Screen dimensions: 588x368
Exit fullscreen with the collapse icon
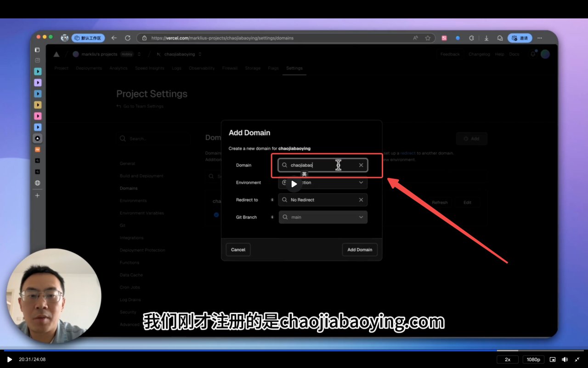point(577,359)
